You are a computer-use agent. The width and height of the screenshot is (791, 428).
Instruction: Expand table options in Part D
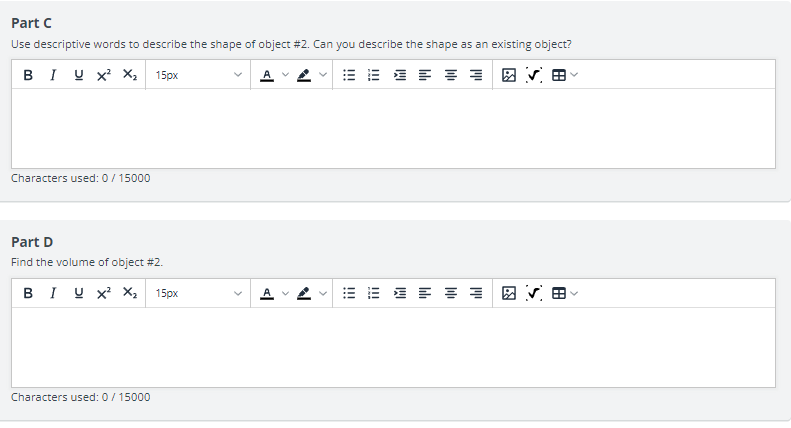[574, 293]
